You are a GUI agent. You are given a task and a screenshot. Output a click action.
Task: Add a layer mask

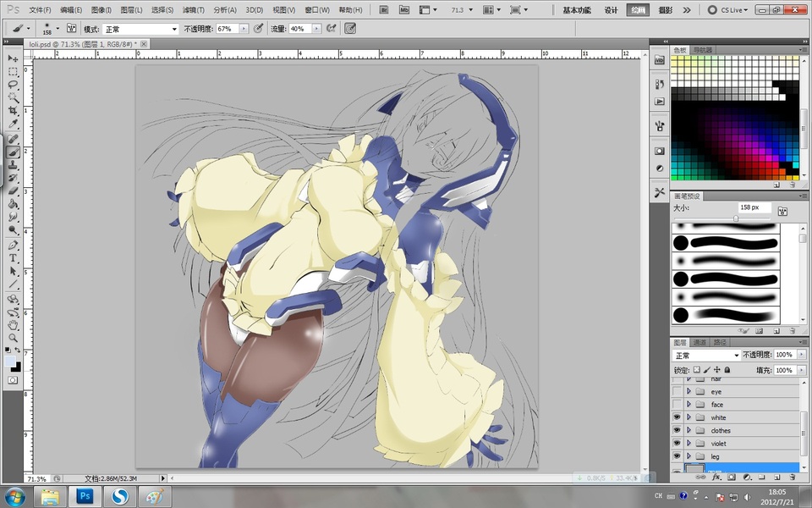click(x=732, y=477)
